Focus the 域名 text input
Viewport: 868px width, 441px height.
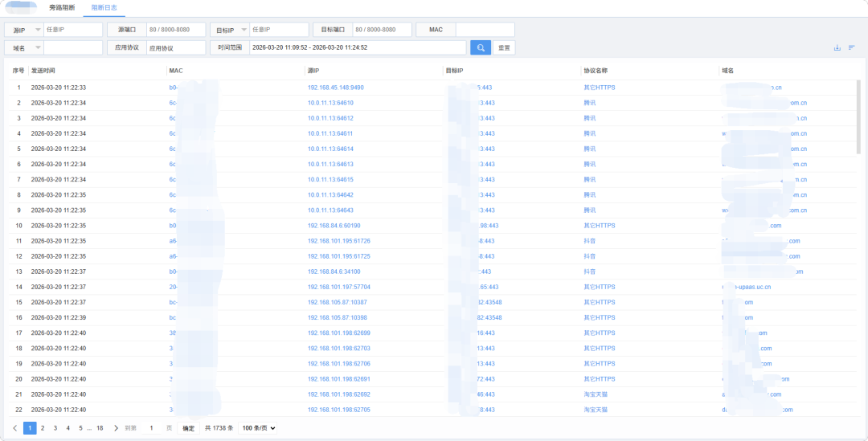(x=73, y=47)
